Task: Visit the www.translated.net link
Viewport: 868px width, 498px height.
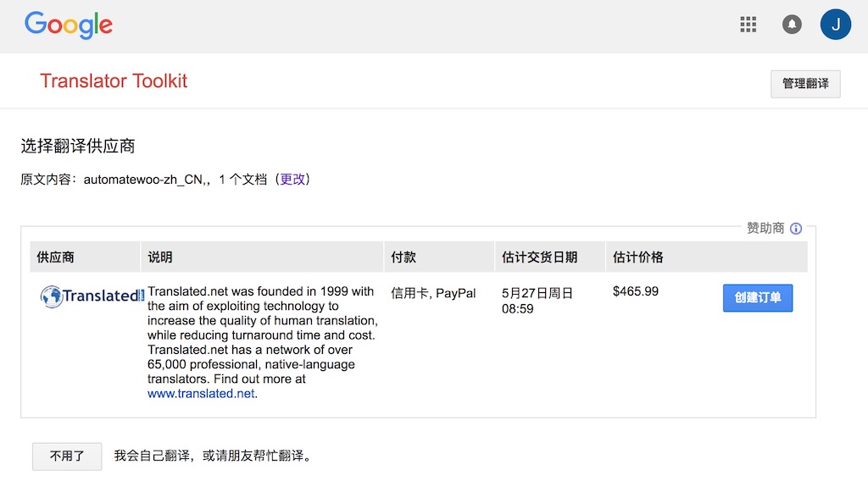Action: coord(201,394)
